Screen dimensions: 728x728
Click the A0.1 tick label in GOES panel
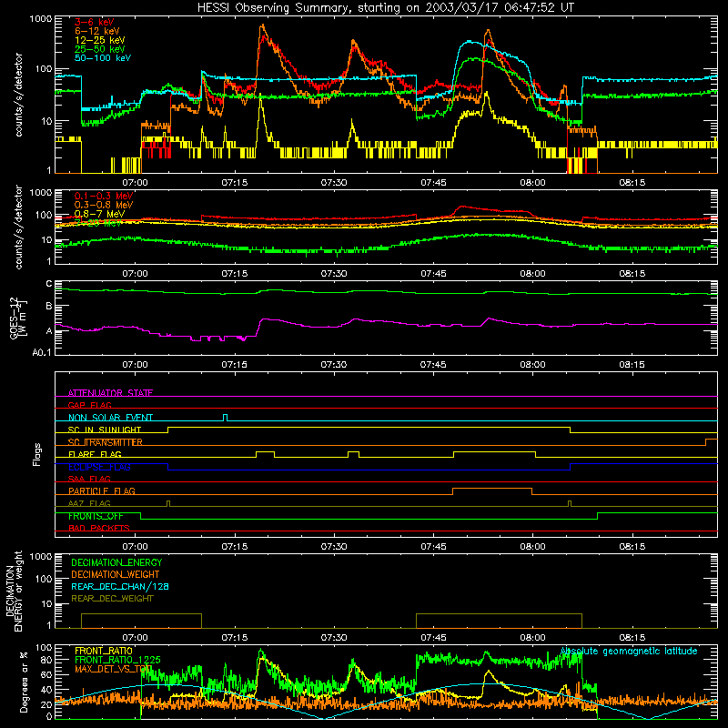pyautogui.click(x=42, y=352)
